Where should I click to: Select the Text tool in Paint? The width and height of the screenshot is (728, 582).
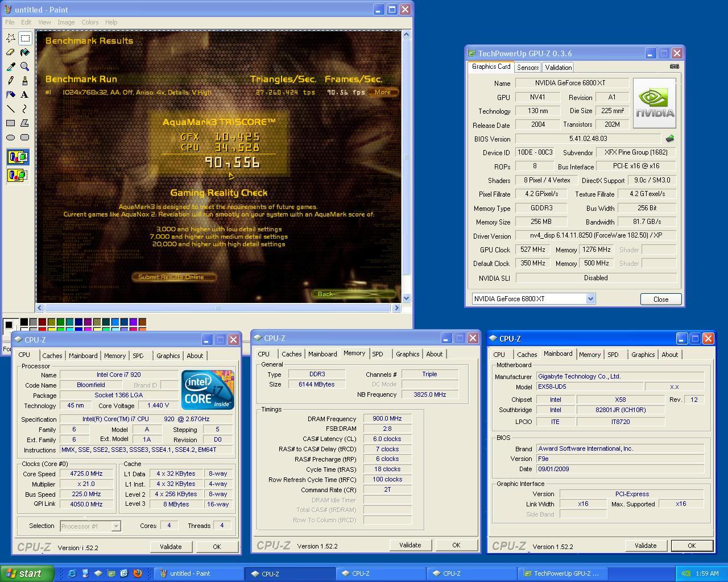coord(25,94)
